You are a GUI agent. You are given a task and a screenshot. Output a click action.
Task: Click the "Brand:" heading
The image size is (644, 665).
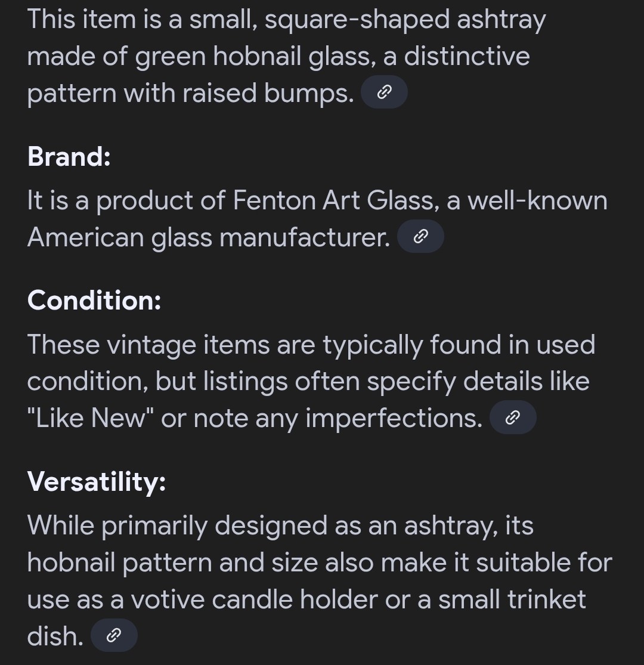pos(69,156)
